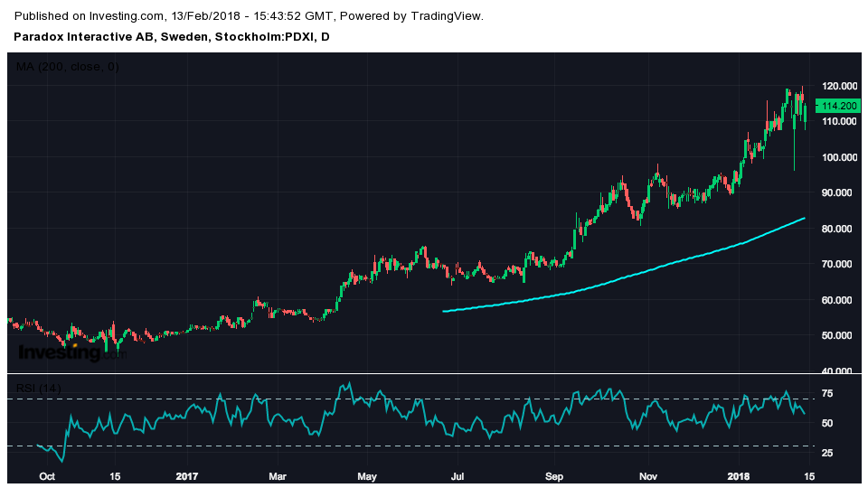Click the 70.000 price axis label
This screenshot has height=488, width=868.
click(x=839, y=264)
